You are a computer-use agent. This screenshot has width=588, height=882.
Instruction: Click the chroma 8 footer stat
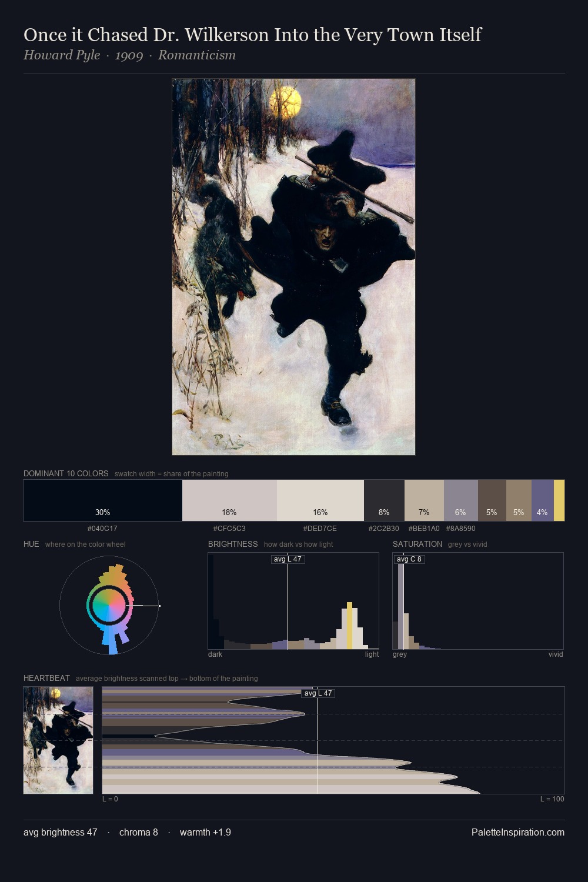pyautogui.click(x=139, y=833)
